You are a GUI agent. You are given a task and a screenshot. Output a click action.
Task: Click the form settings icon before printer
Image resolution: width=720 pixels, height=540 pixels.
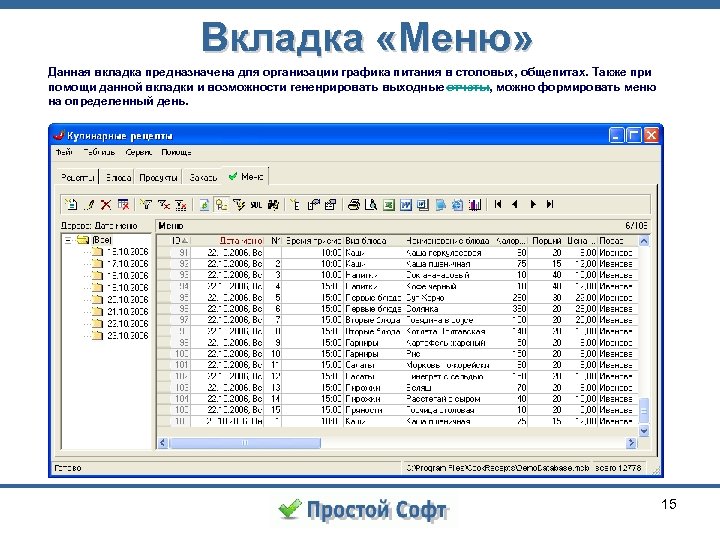tap(331, 204)
